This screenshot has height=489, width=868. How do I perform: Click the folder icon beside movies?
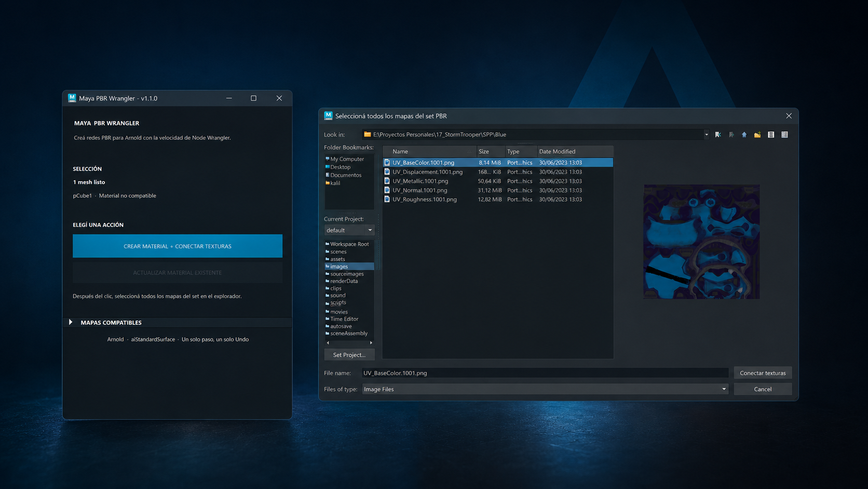327,312
